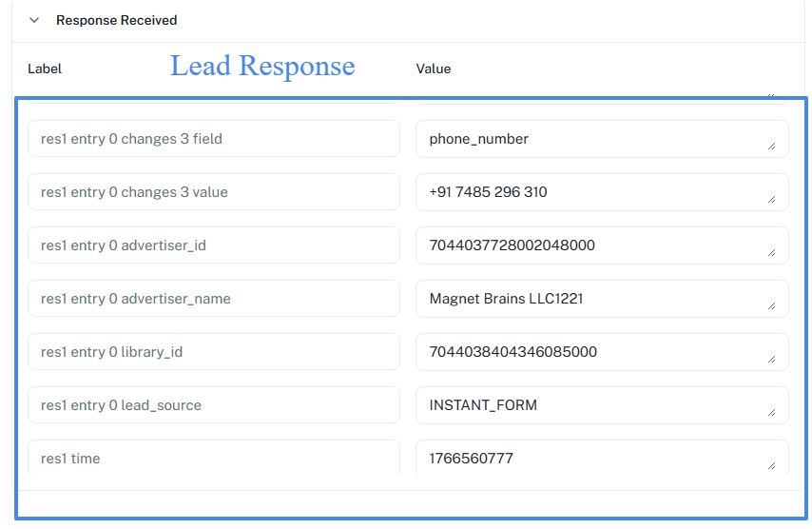This screenshot has height=529, width=812.
Task: Click the Lead Response heading text
Action: (262, 66)
